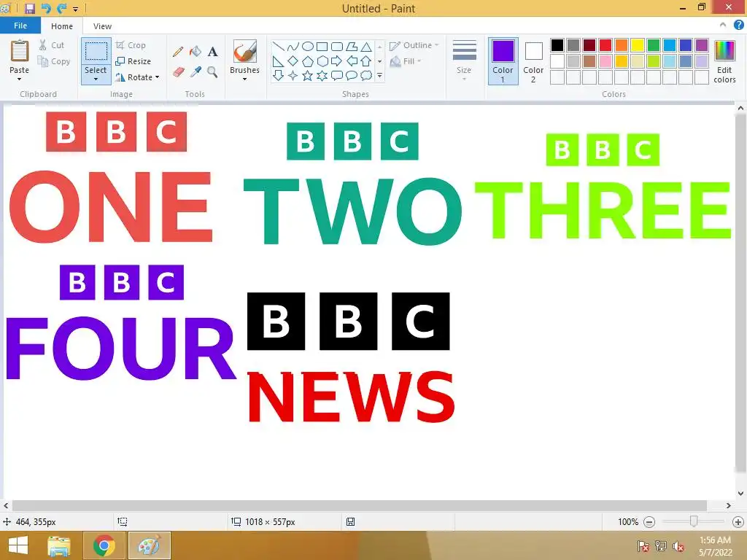Pick the purple color swatch
Screen dimensions: 747x560
[x=702, y=45]
